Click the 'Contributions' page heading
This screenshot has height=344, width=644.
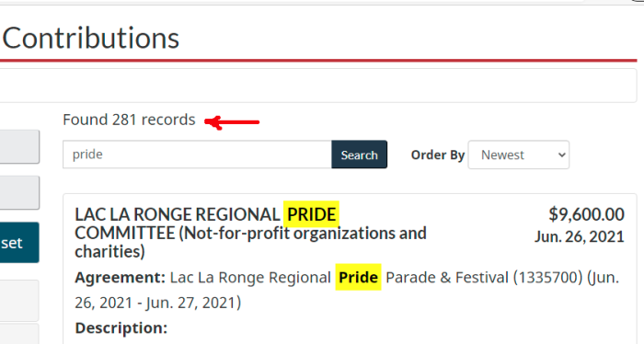point(91,39)
